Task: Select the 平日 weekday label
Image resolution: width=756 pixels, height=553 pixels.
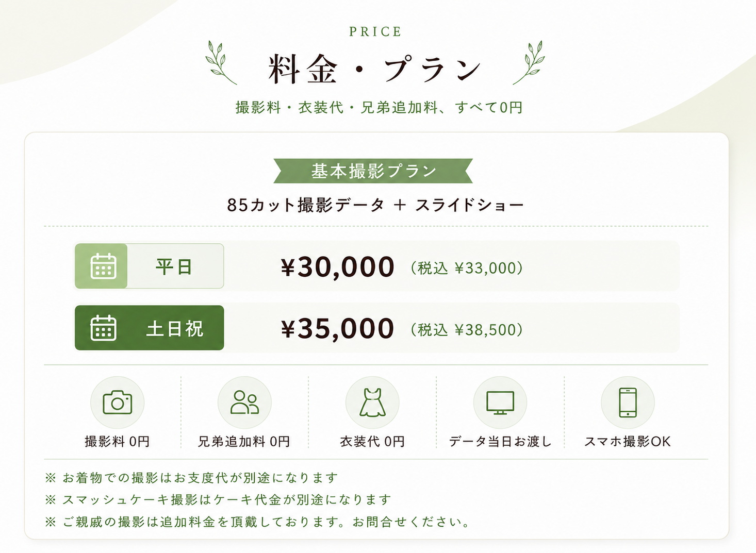Action: pos(174,267)
